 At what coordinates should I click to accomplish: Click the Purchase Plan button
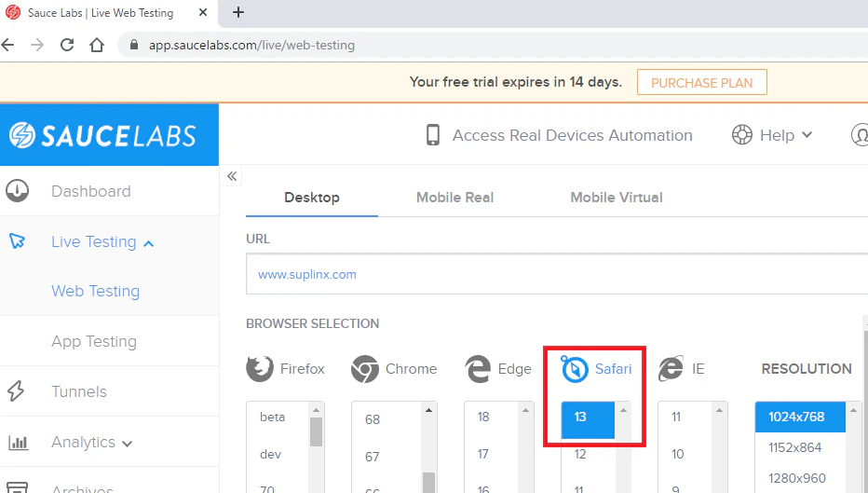(701, 83)
